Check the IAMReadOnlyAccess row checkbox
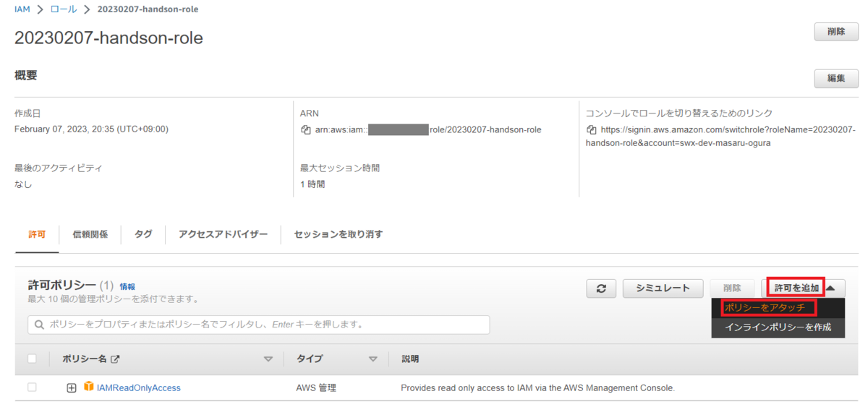The width and height of the screenshot is (868, 407). click(32, 387)
